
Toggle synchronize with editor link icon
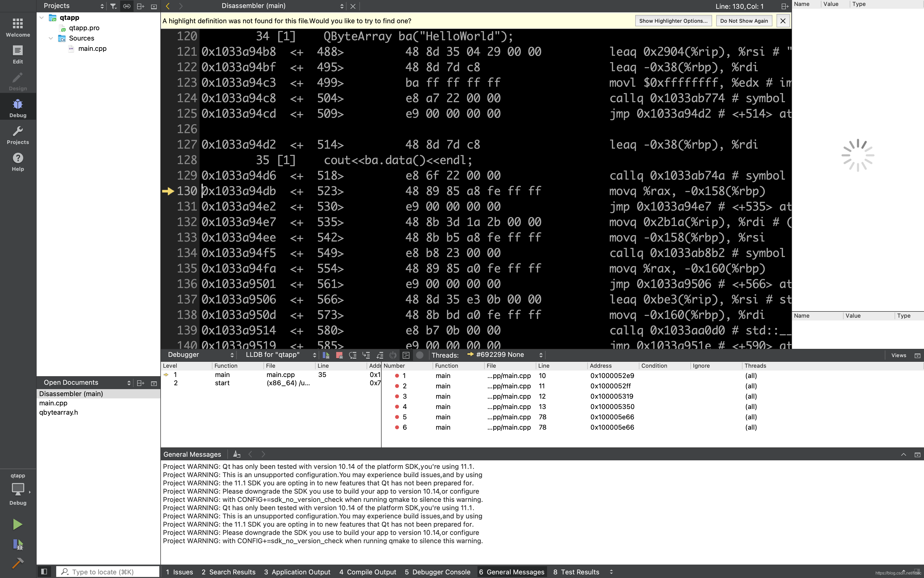(x=127, y=6)
